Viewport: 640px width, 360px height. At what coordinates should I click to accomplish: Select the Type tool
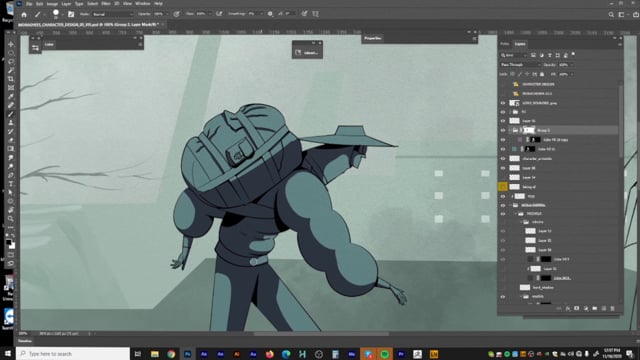pos(11,184)
